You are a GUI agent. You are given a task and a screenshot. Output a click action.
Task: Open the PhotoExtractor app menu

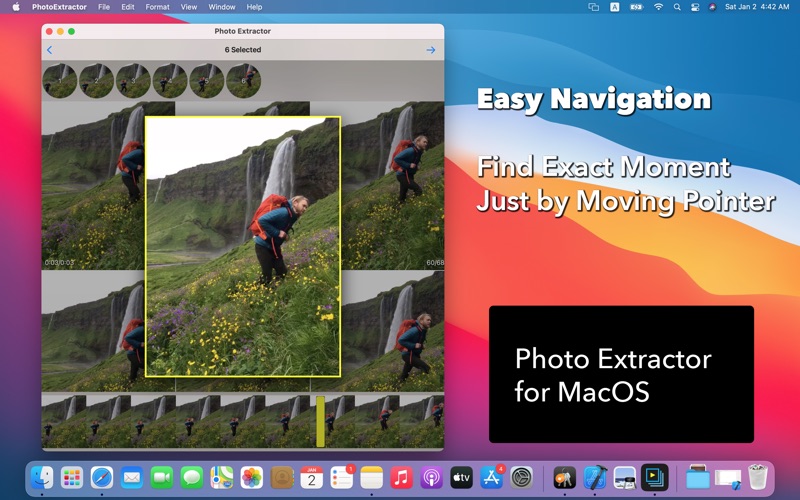pos(59,7)
